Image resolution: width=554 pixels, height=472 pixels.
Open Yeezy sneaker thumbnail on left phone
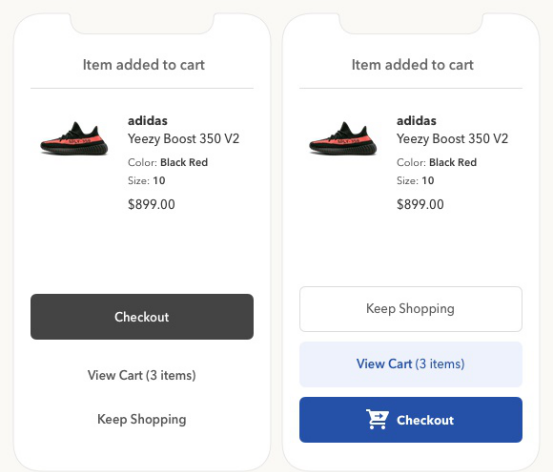tap(74, 138)
